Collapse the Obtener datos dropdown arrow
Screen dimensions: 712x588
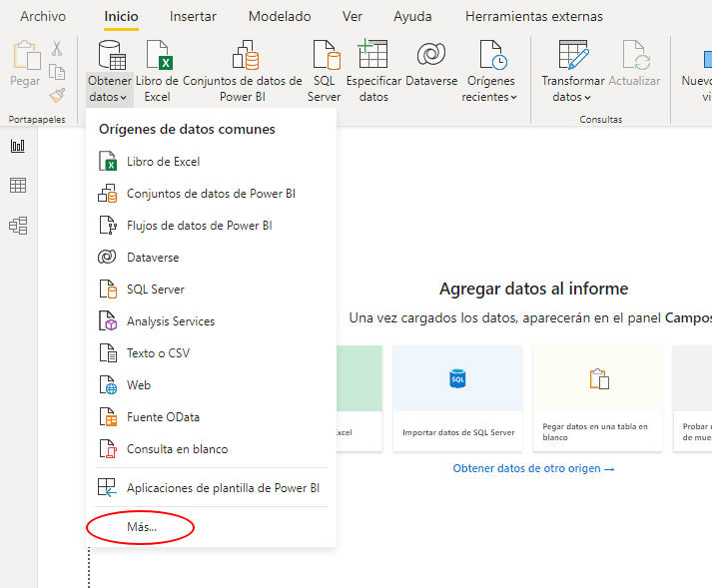pos(124,97)
